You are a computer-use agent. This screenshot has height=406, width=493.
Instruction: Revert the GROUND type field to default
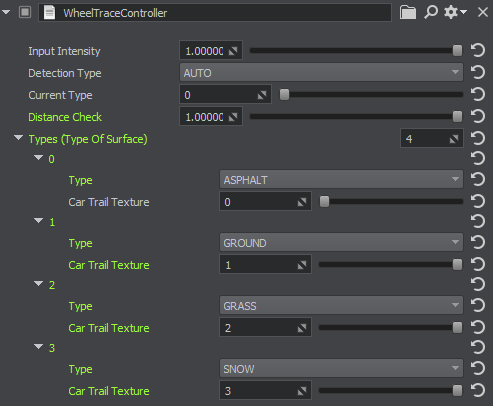478,242
